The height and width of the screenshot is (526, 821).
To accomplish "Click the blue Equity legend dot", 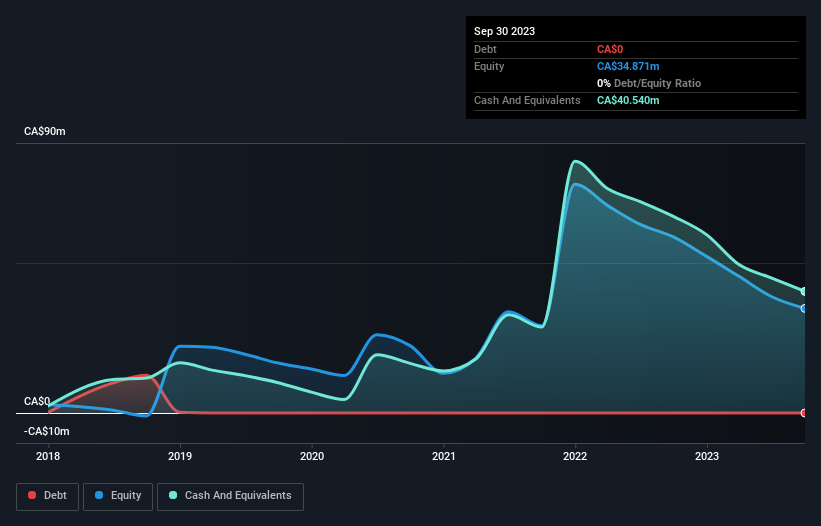I will [x=99, y=495].
